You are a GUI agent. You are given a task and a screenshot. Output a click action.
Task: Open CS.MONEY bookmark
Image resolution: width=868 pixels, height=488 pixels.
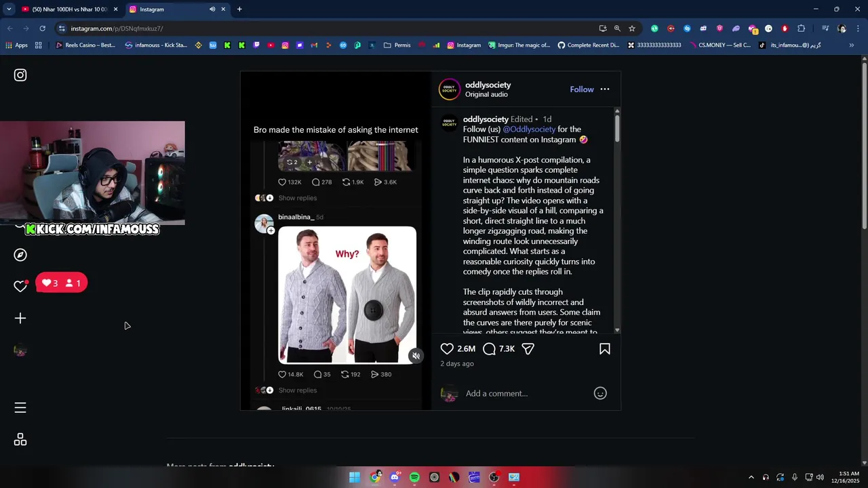(719, 45)
